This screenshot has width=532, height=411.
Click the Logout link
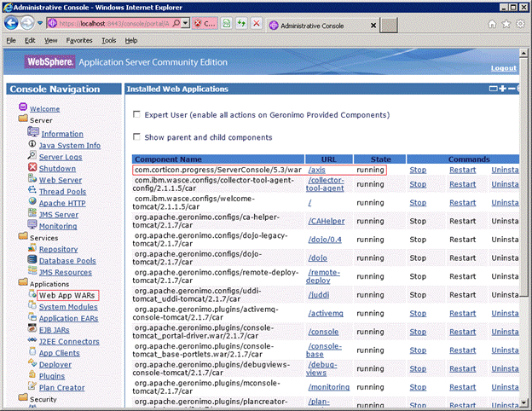pyautogui.click(x=504, y=68)
